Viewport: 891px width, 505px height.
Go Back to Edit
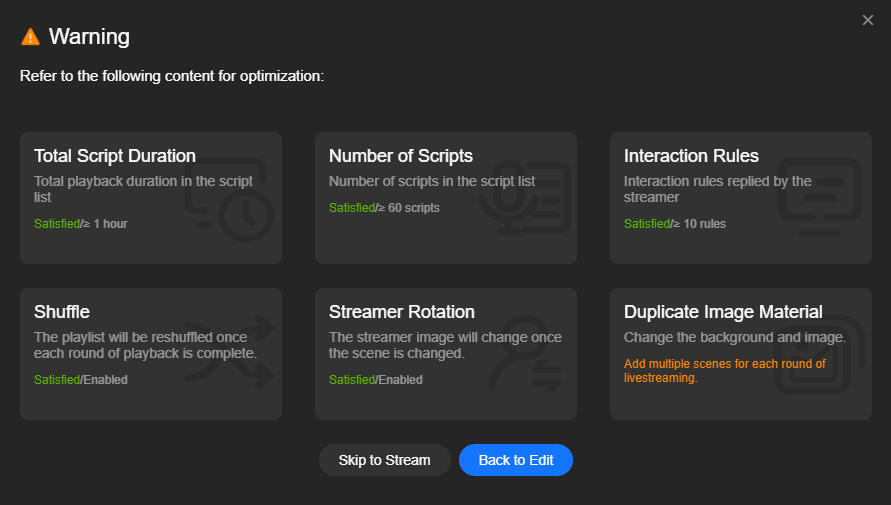(516, 460)
